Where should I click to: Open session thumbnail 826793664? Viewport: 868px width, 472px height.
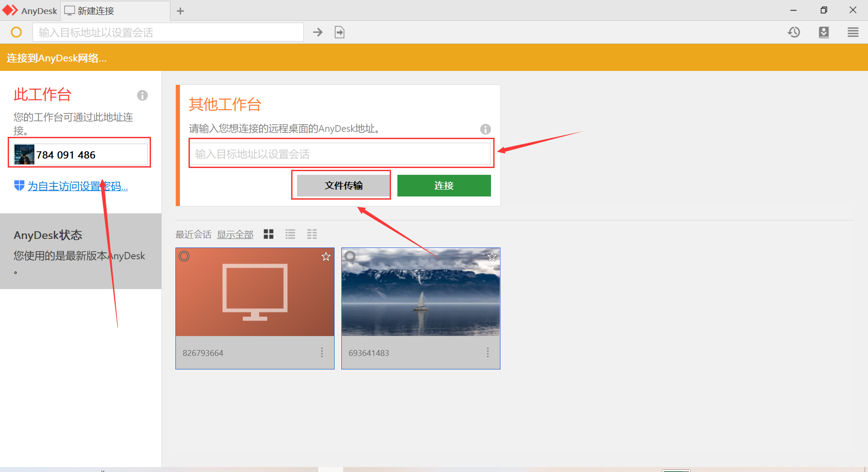(x=255, y=292)
